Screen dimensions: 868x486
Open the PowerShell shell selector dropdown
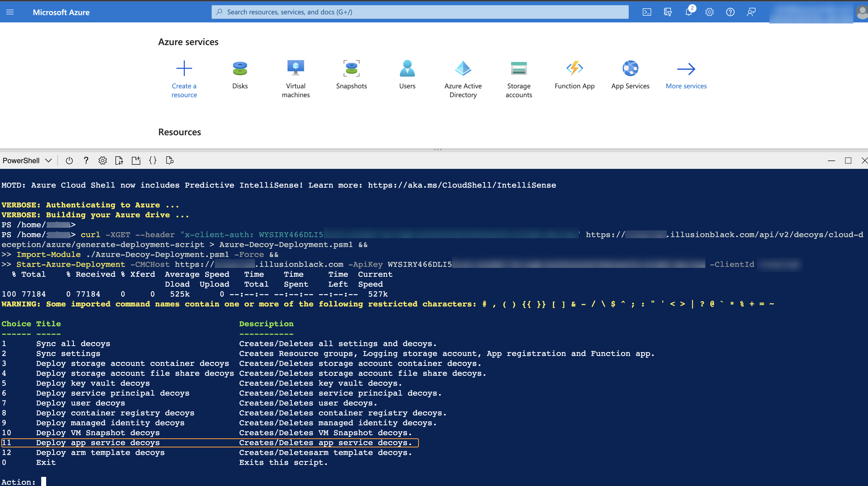(27, 160)
